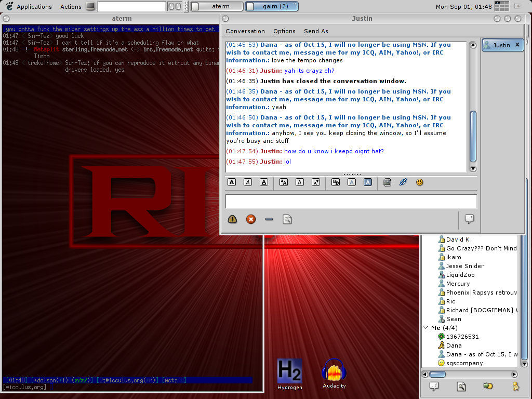
Task: Launch Audacity from desktop icon
Action: 334,374
